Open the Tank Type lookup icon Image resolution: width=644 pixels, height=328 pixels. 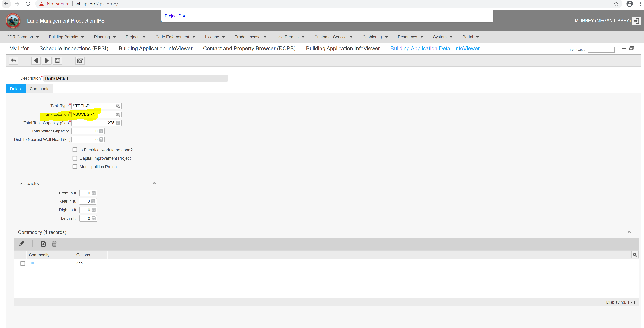[118, 106]
